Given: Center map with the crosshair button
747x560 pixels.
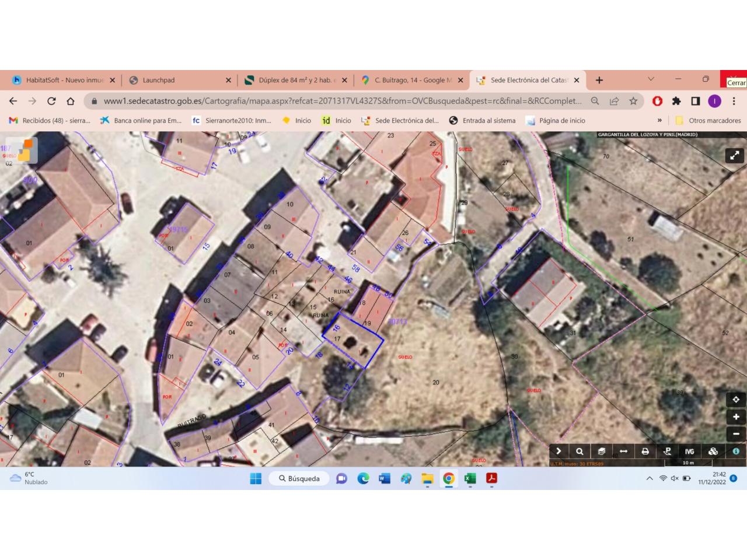Looking at the screenshot, I should tap(736, 400).
